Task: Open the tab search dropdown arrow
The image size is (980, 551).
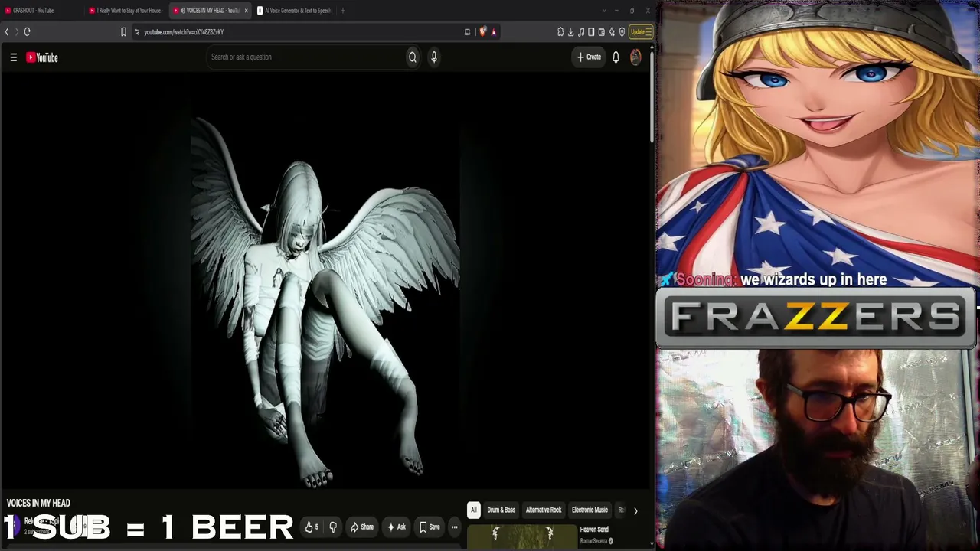Action: pyautogui.click(x=604, y=11)
